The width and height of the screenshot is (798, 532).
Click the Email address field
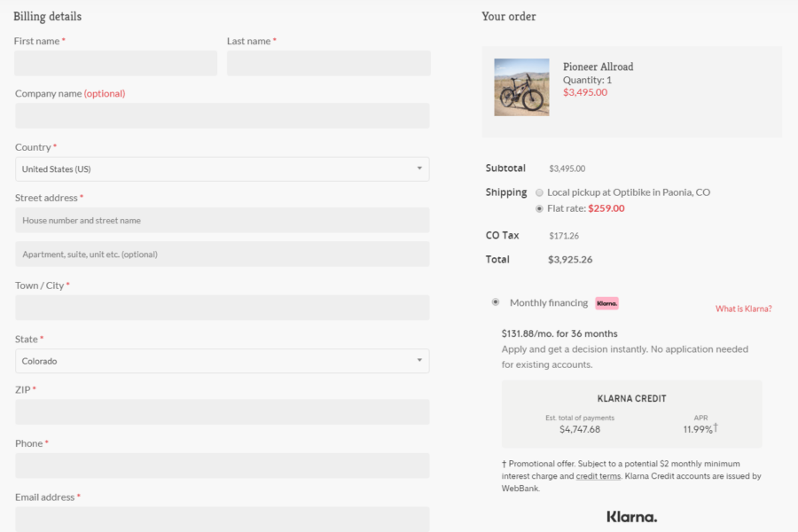[222, 518]
